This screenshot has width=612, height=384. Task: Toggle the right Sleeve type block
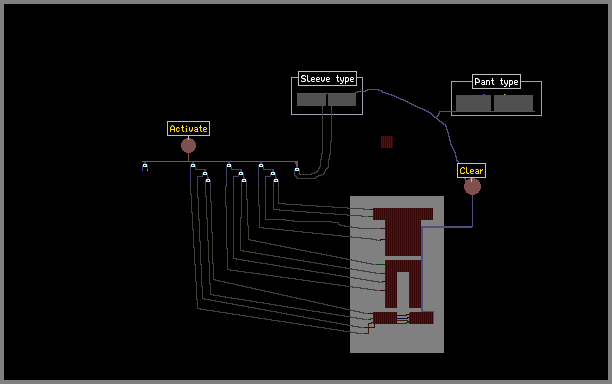(x=342, y=100)
